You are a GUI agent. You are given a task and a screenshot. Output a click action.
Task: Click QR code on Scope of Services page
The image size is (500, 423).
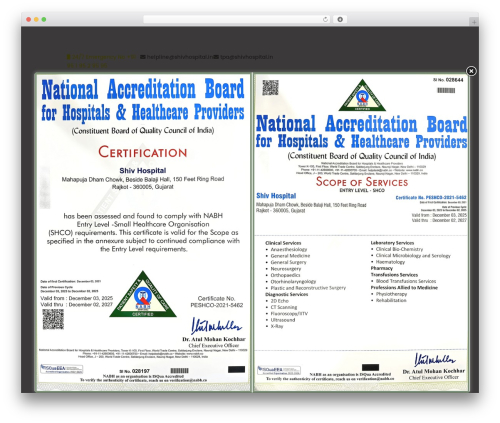click(x=270, y=88)
